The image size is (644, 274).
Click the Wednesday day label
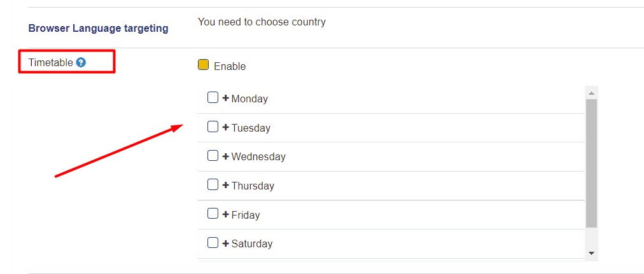(x=258, y=156)
